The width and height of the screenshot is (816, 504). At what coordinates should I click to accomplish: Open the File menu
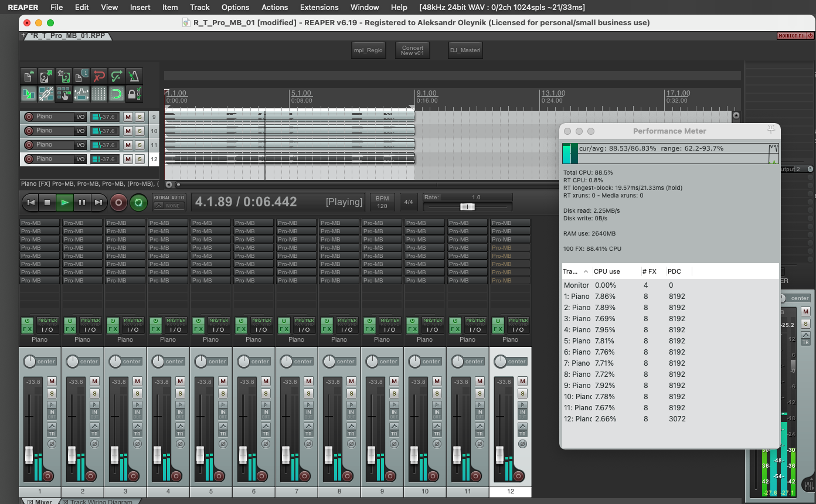point(56,7)
